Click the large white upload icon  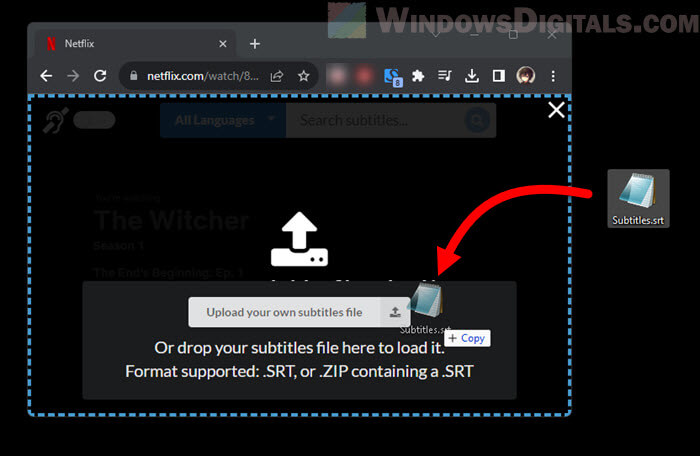click(x=300, y=239)
